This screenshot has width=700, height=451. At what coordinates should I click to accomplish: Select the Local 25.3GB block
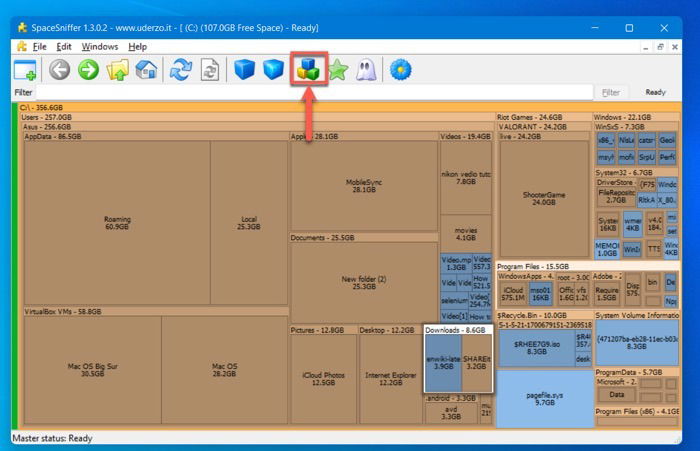point(249,223)
